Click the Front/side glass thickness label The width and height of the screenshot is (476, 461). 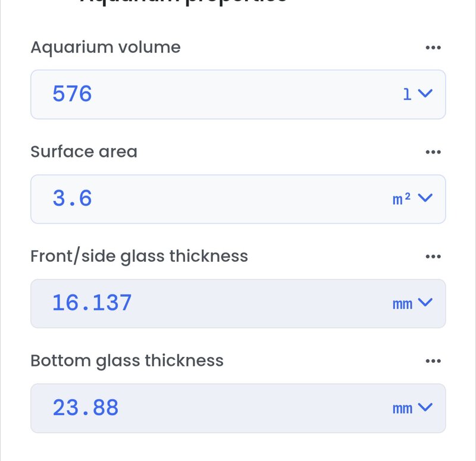pyautogui.click(x=139, y=257)
